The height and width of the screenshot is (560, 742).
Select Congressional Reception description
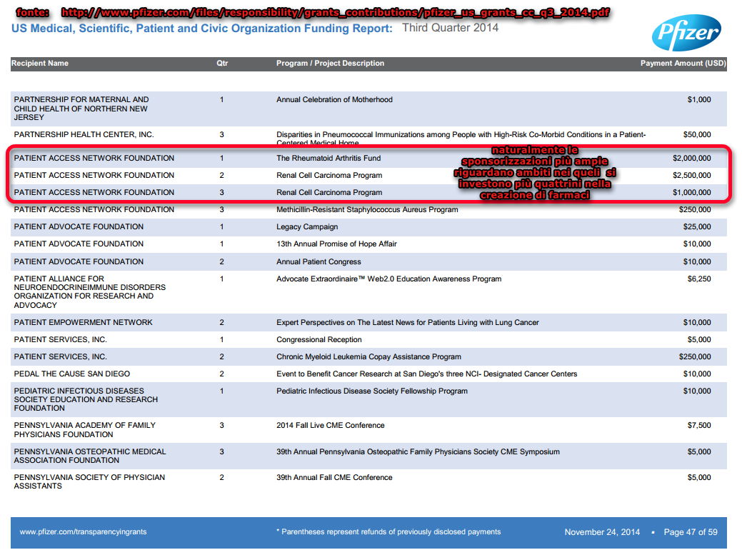coord(319,339)
